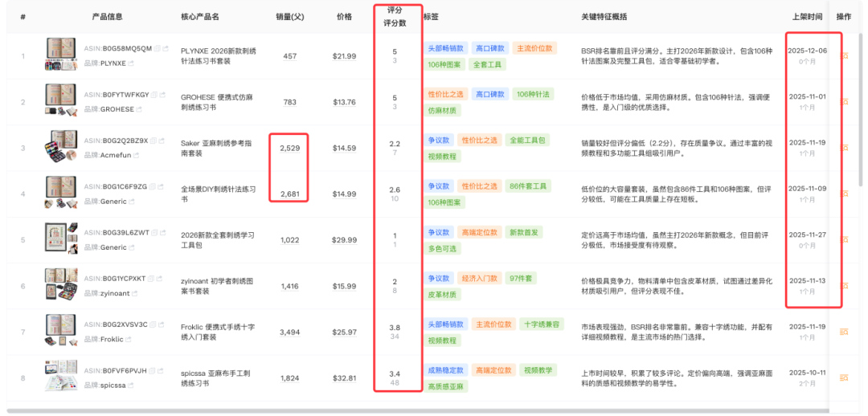The image size is (868, 416).
Task: Select price $32.81
Action: 344,378
